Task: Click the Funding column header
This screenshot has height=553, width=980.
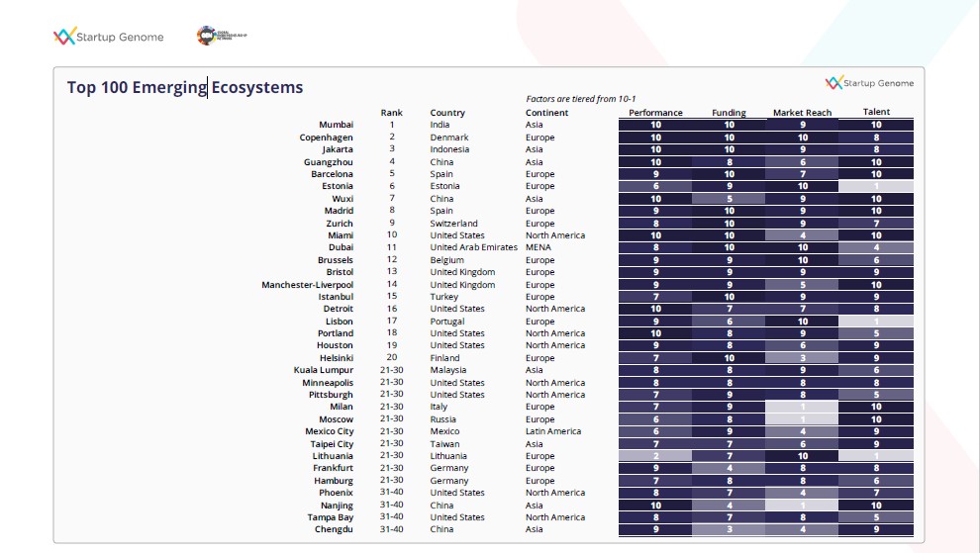Action: tap(729, 113)
